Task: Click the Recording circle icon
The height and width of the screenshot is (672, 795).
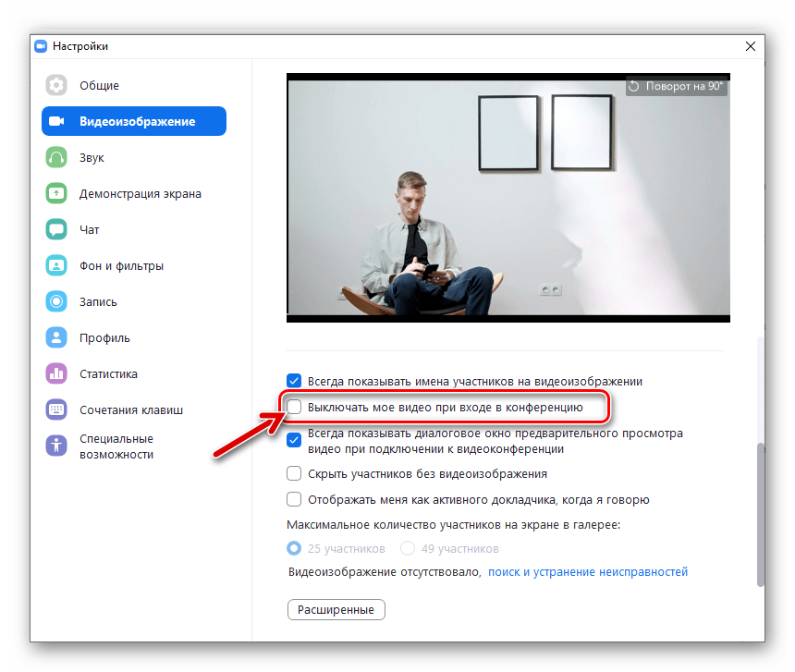Action: (x=56, y=301)
